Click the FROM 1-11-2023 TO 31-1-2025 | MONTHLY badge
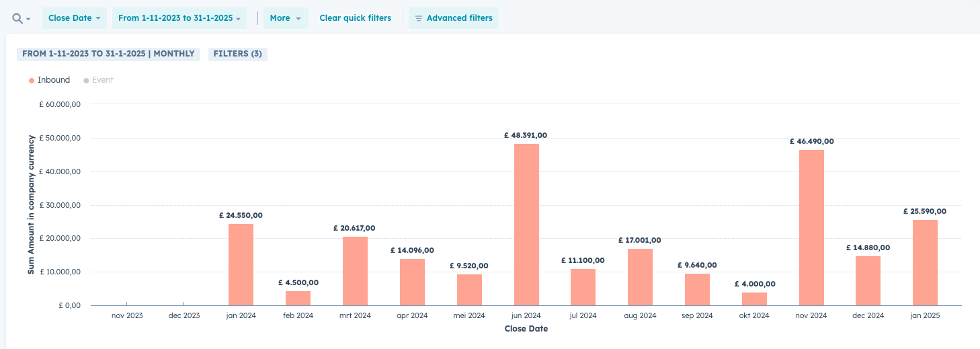 coord(108,54)
